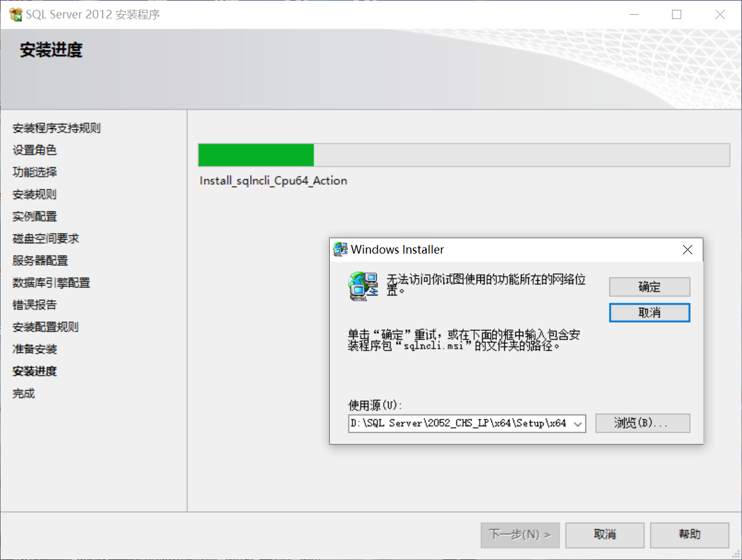Minimize the SQL Server setup window

point(633,14)
